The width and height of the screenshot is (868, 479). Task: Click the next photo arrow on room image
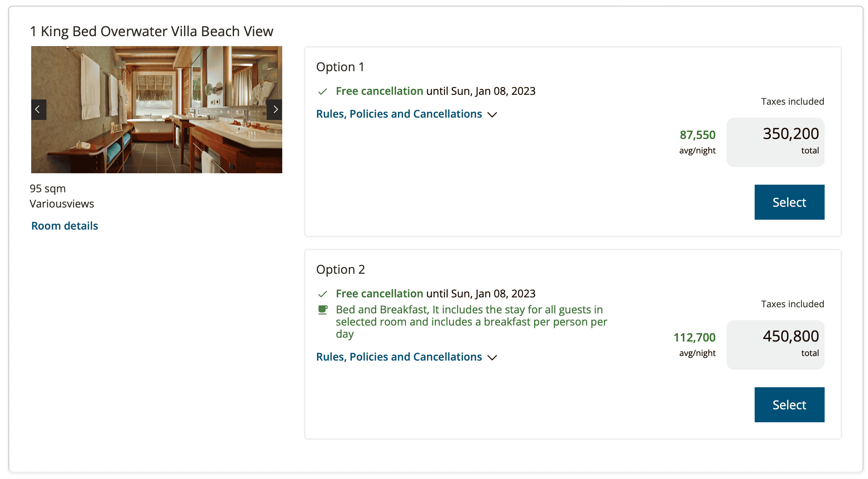(x=275, y=110)
